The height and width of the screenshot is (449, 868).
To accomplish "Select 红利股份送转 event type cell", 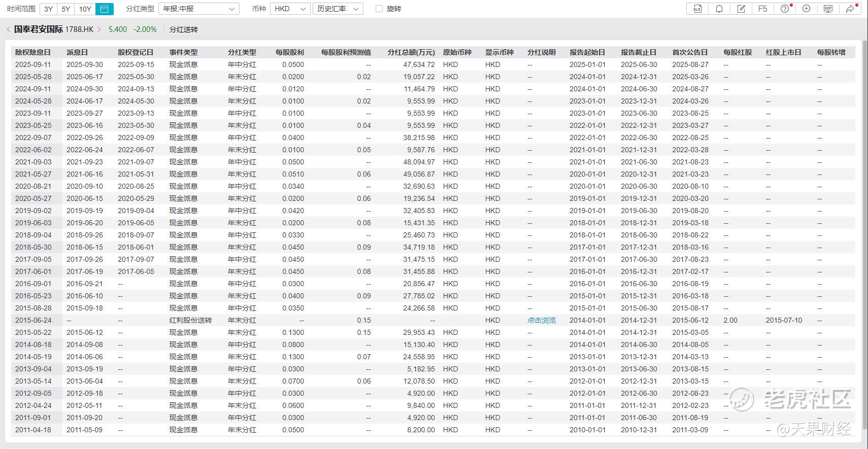I will tap(190, 320).
